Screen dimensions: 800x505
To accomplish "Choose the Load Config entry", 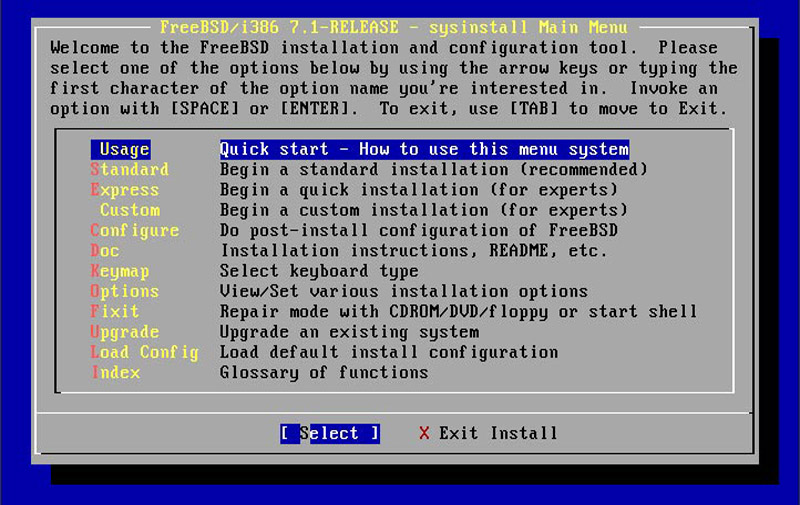I will (144, 352).
